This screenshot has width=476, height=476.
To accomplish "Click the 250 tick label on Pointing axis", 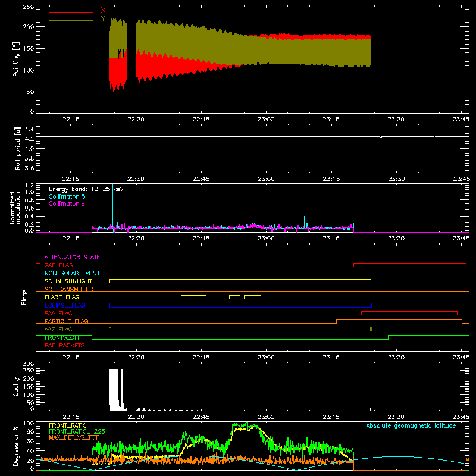I will click(29, 7).
